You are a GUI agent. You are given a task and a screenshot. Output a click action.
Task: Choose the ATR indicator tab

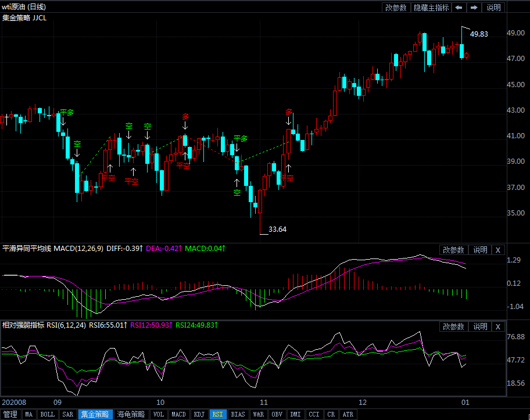(x=348, y=415)
